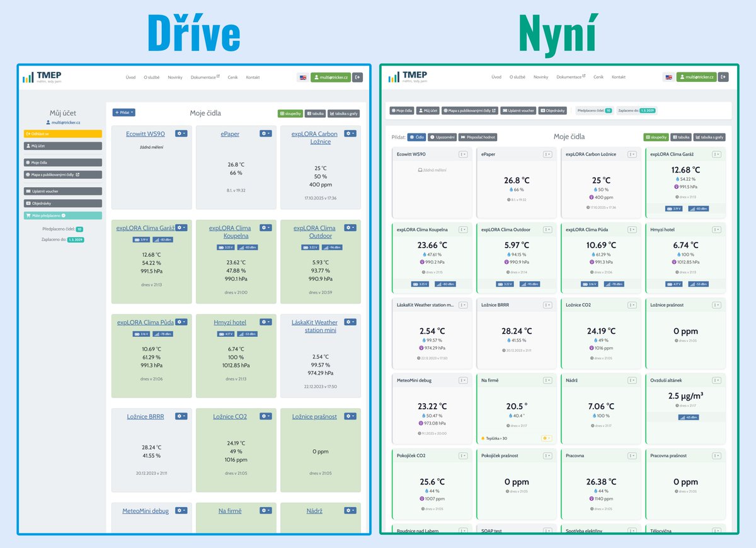Click 'Objednávky' in the Nyní toolbar
This screenshot has height=548, width=756.
pos(554,110)
